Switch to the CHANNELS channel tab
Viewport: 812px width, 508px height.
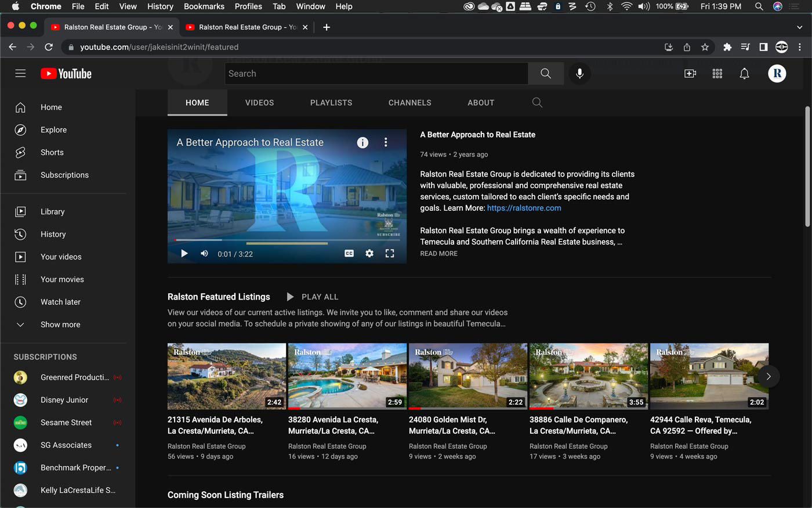(x=409, y=103)
